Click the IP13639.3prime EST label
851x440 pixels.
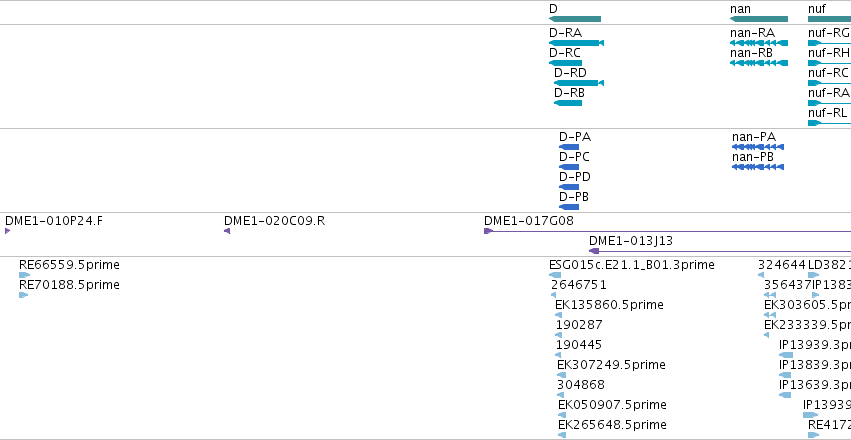click(815, 385)
